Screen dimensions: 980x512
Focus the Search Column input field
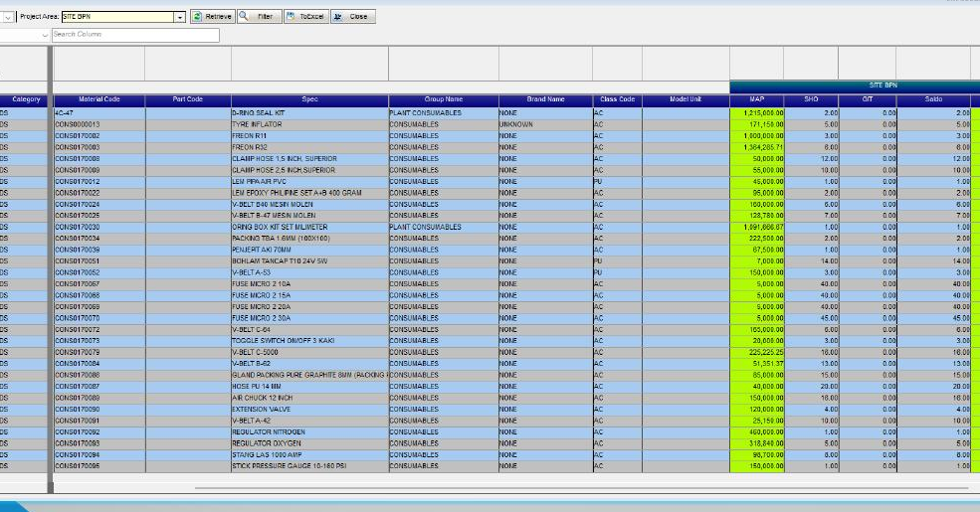click(135, 35)
